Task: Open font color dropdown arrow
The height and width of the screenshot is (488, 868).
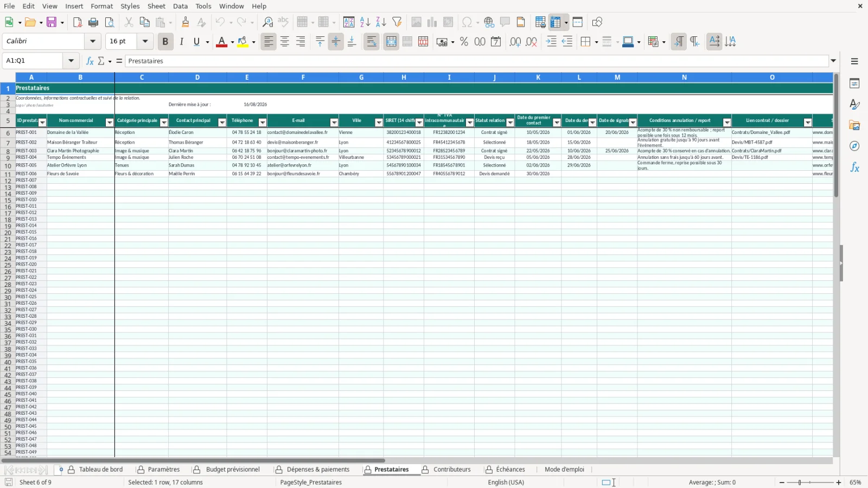Action: coord(232,42)
